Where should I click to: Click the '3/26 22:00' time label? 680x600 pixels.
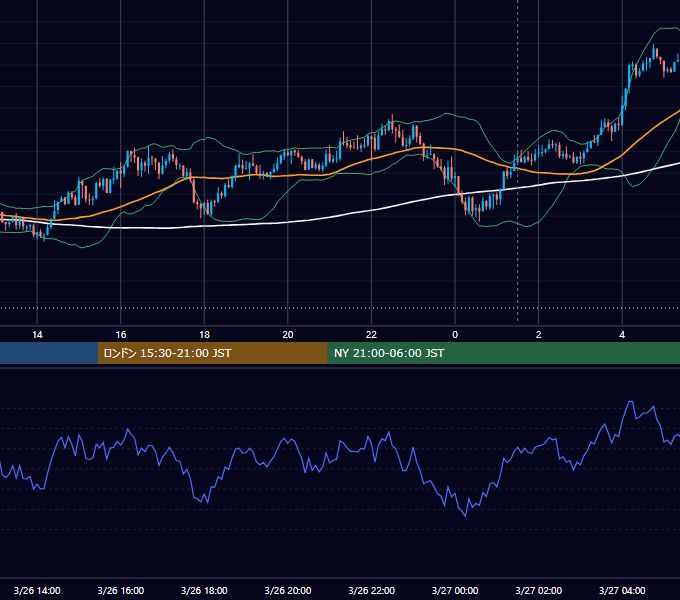(x=372, y=590)
